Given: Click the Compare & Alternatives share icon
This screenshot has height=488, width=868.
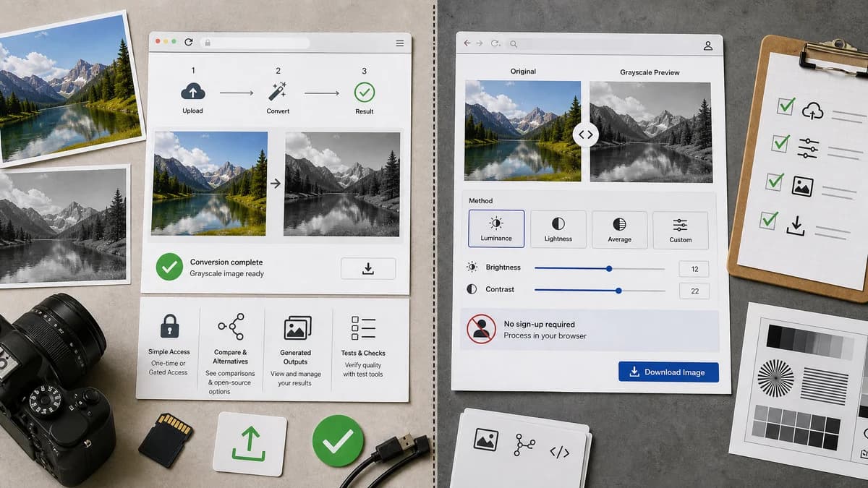Looking at the screenshot, I should pos(231,327).
